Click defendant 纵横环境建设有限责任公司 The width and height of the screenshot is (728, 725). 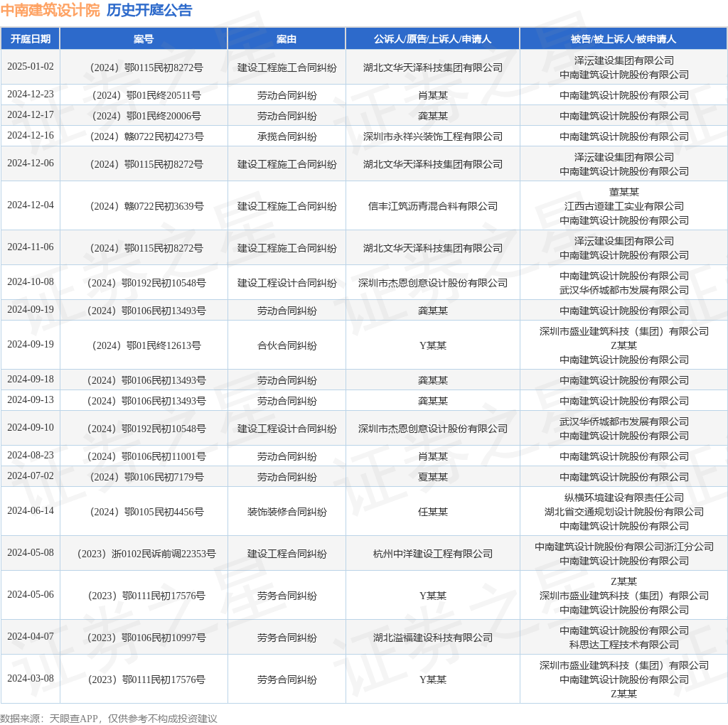click(x=624, y=498)
